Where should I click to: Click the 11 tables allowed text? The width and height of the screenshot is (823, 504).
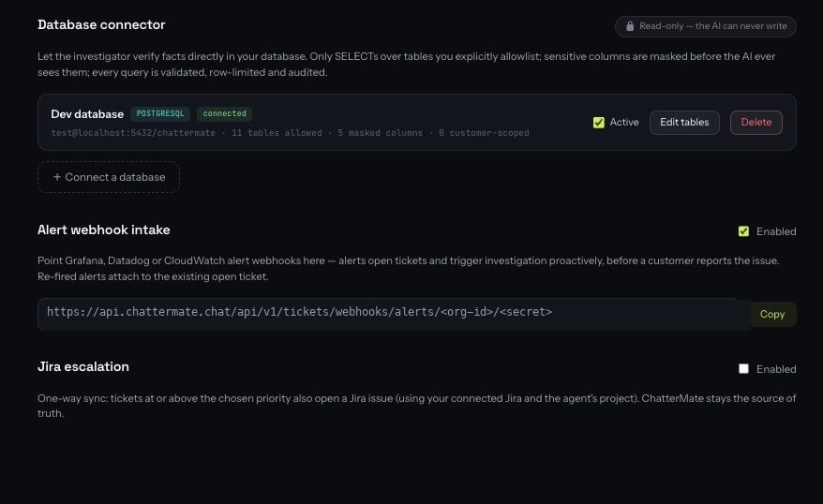click(x=277, y=133)
